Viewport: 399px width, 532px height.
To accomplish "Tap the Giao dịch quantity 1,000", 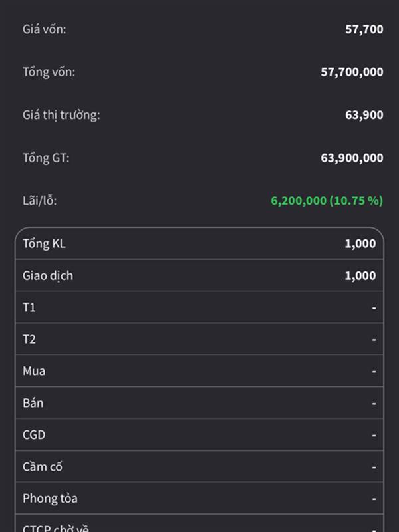I will pos(360,275).
